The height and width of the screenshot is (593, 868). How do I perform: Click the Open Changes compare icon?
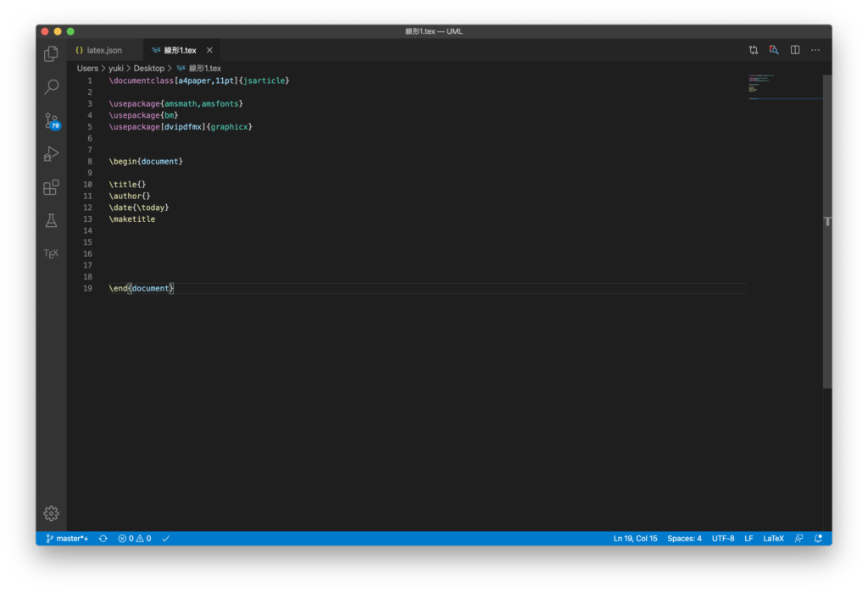tap(753, 50)
